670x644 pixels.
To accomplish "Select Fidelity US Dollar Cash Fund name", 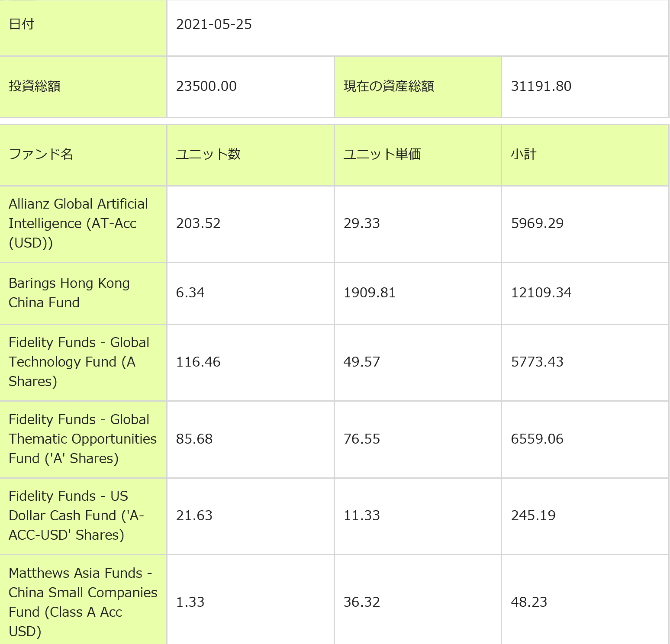I will pyautogui.click(x=76, y=515).
